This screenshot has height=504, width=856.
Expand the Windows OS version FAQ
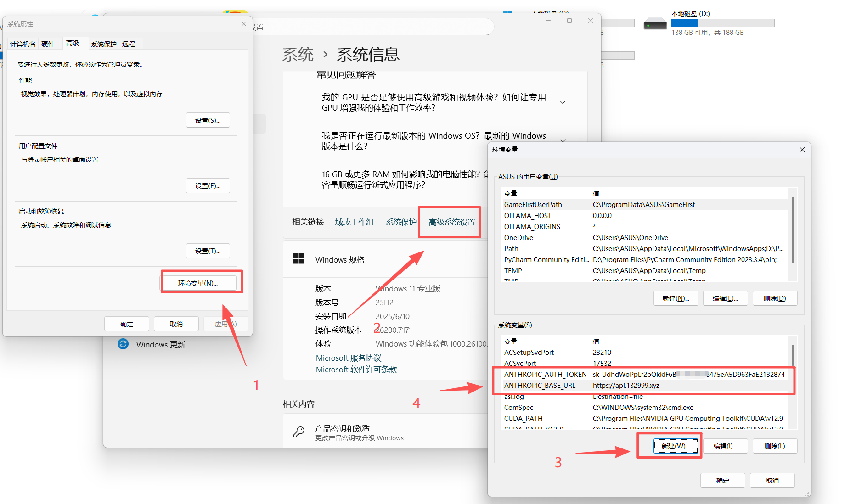(x=563, y=140)
